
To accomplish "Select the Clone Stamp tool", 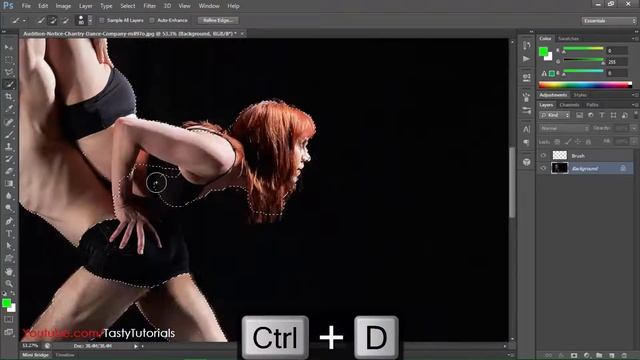I will 9,146.
